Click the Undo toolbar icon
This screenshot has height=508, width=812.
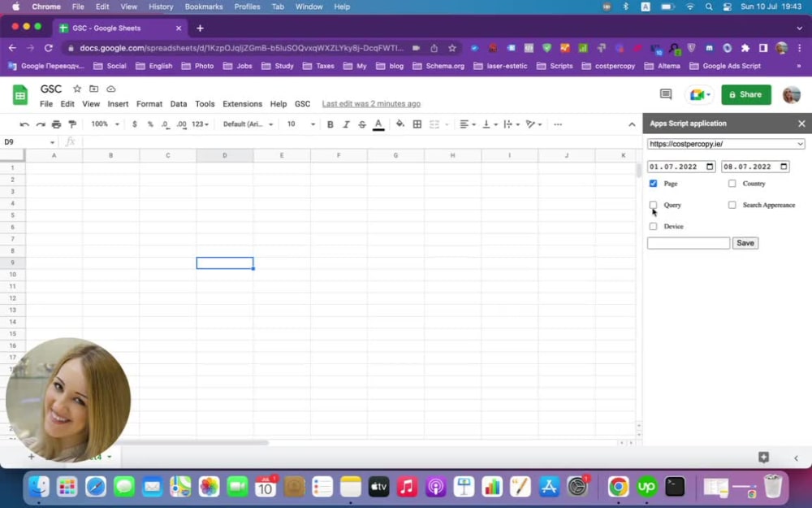[24, 124]
